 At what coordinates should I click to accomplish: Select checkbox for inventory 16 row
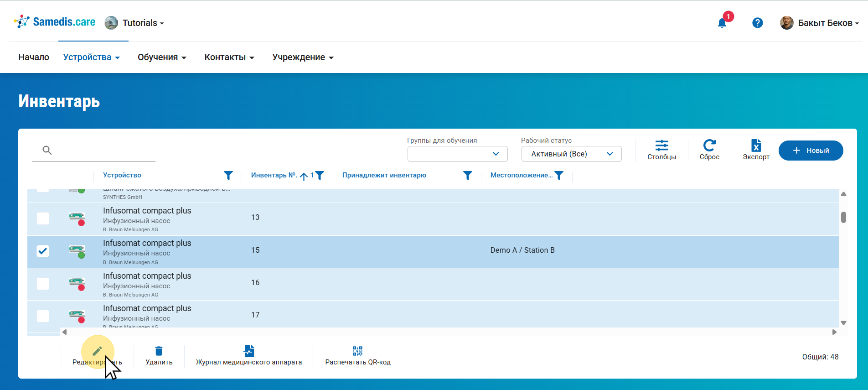[x=43, y=284]
